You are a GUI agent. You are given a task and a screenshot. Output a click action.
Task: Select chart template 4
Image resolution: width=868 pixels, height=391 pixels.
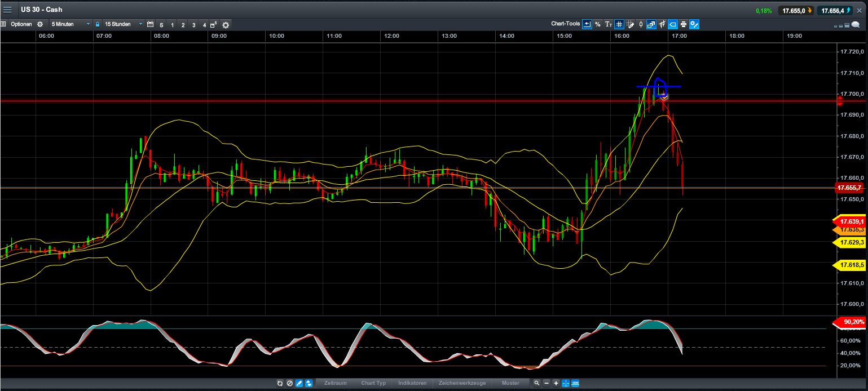[204, 25]
